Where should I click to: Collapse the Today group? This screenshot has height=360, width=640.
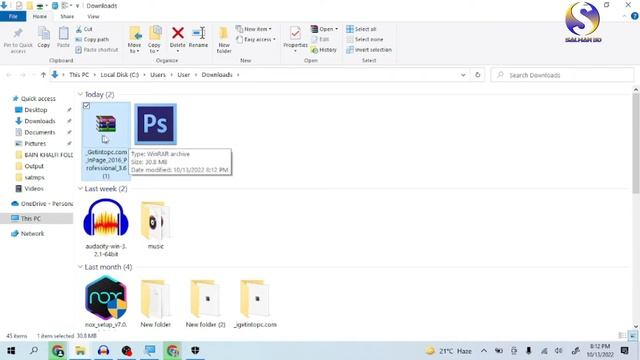point(80,94)
